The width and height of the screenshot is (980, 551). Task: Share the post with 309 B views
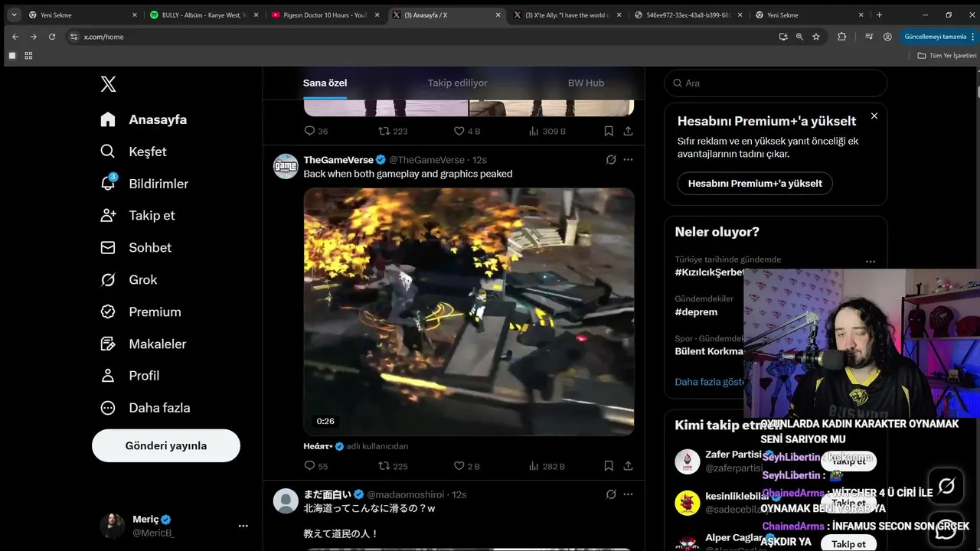coord(628,131)
